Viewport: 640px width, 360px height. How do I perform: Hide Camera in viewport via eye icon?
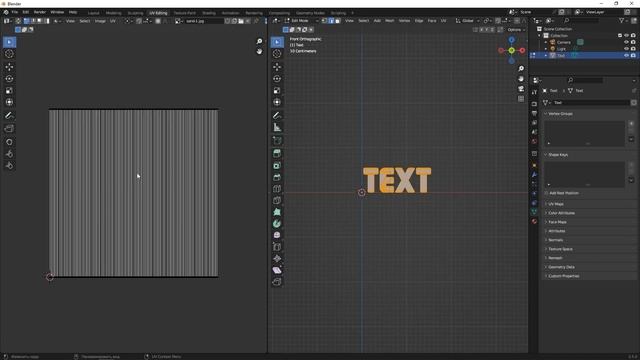pyautogui.click(x=626, y=42)
